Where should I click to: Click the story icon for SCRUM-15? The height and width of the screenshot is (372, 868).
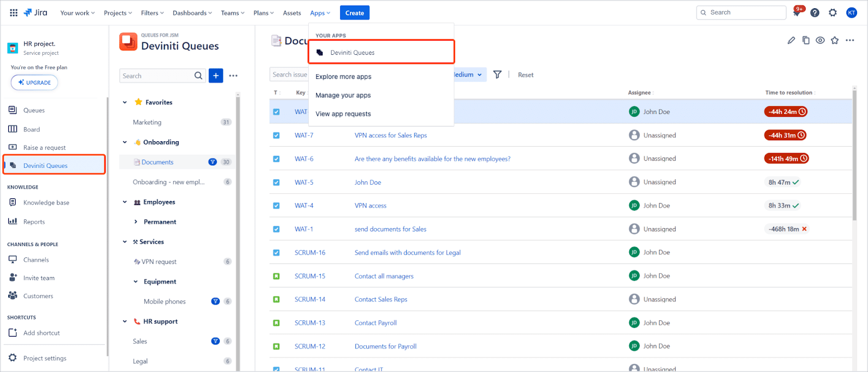[x=276, y=276]
